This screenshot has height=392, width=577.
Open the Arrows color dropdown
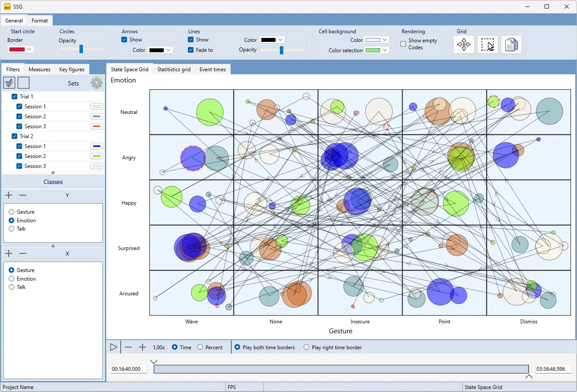pyautogui.click(x=160, y=50)
